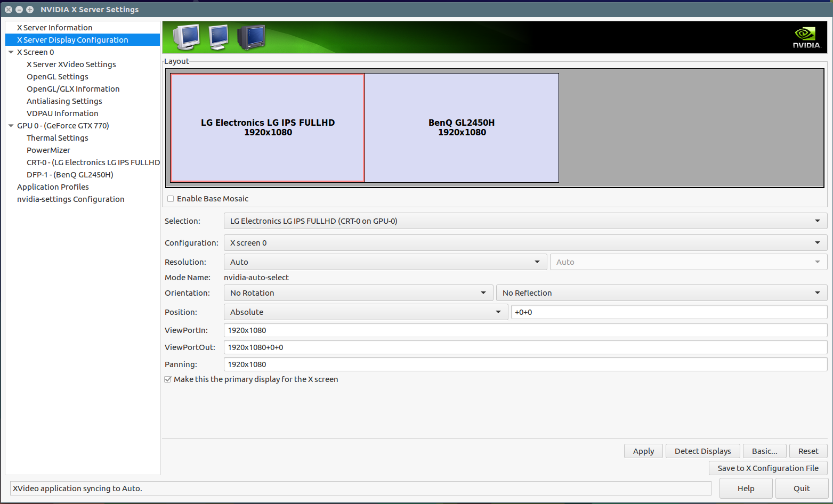Open the No Reflection dropdown
Viewport: 833px width, 504px height.
661,293
